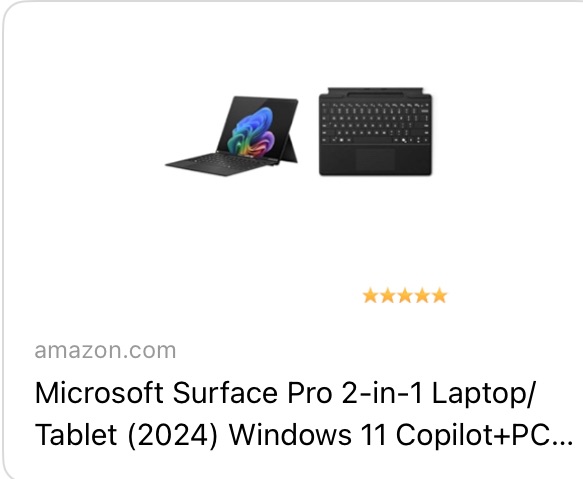Click the trackpad on the keyboard cover
Viewport: 583px width, 479px height.
[x=375, y=160]
